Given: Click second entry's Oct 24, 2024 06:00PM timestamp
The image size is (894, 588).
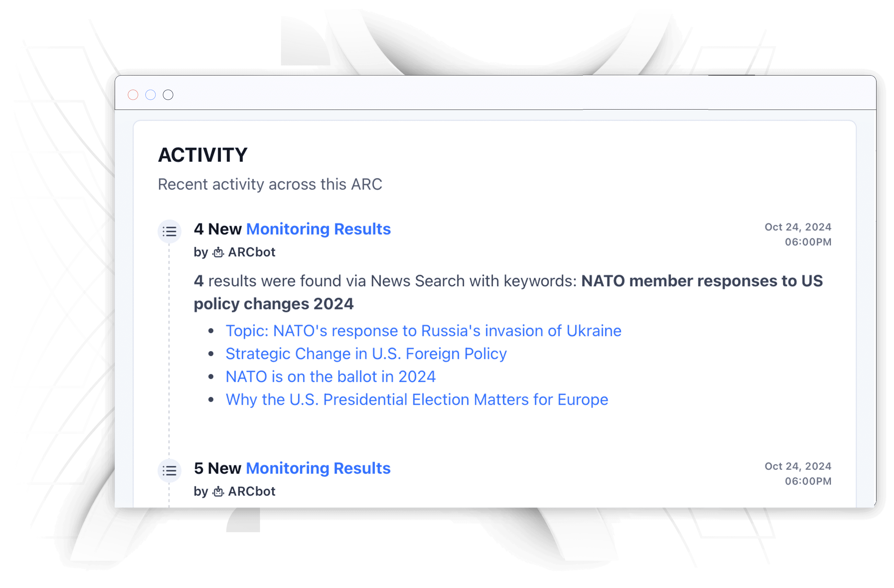Looking at the screenshot, I should point(798,473).
